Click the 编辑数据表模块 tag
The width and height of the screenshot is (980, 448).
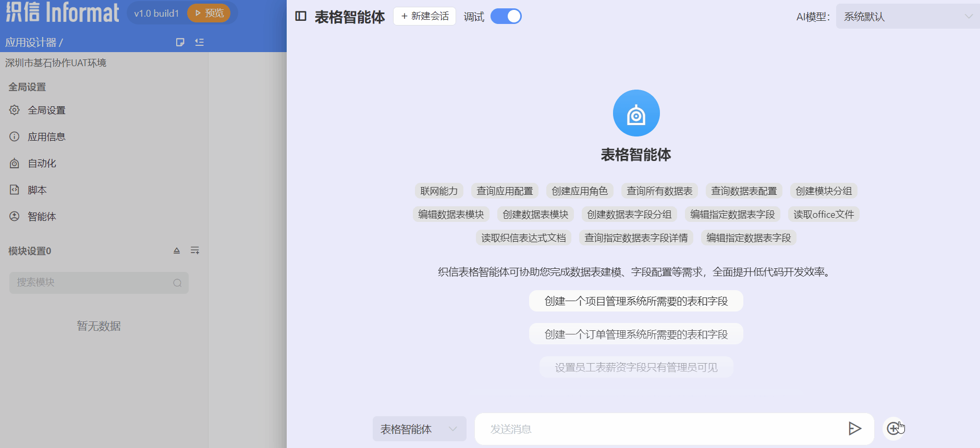(451, 215)
